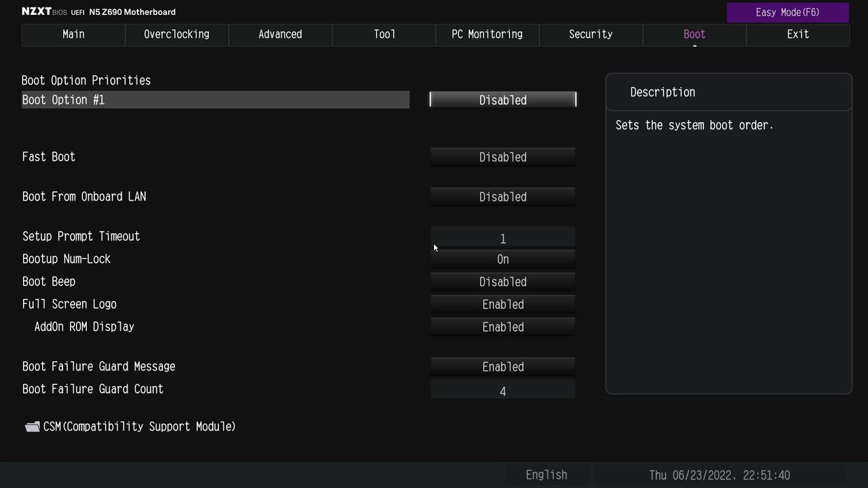Select the Boot Option #1 label row
The image size is (868, 488).
pyautogui.click(x=216, y=100)
